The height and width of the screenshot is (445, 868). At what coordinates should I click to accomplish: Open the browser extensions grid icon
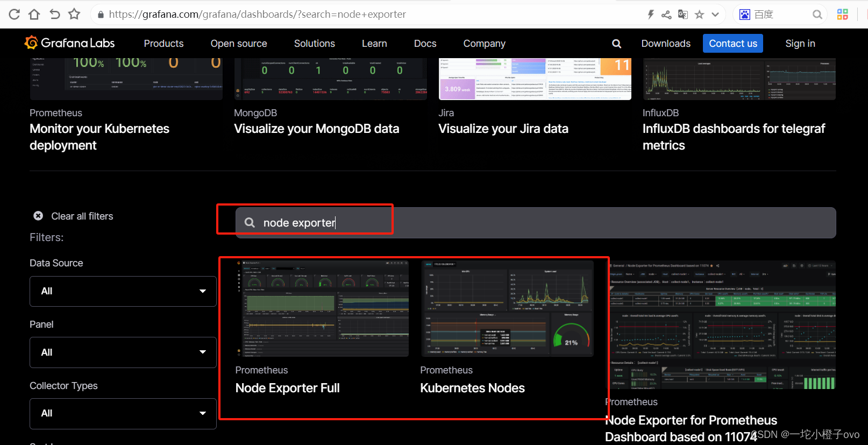pos(843,15)
